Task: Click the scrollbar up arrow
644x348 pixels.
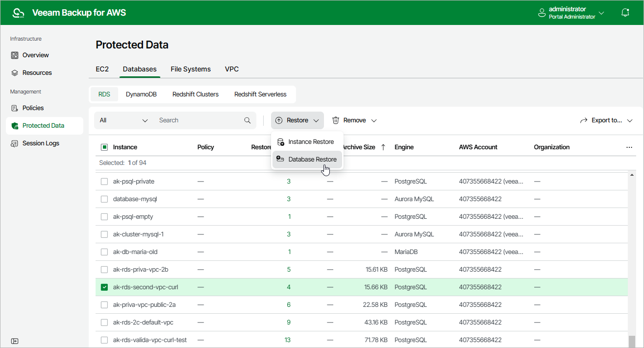Action: point(632,175)
